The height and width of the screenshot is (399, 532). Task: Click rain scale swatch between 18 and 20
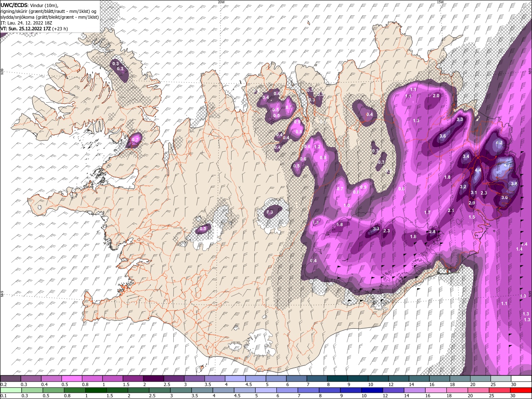coord(457,390)
